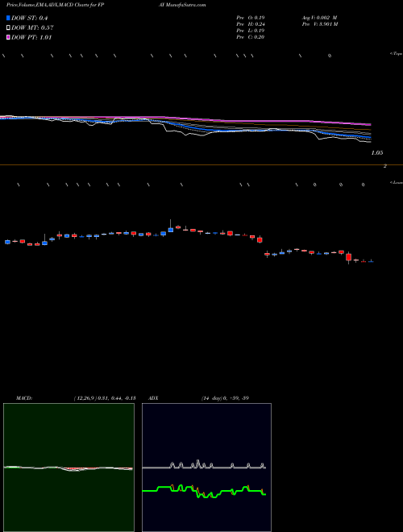This screenshot has height=532, width=403.
Task: Click the Pre O: 0.19 value
Action: click(x=251, y=18)
